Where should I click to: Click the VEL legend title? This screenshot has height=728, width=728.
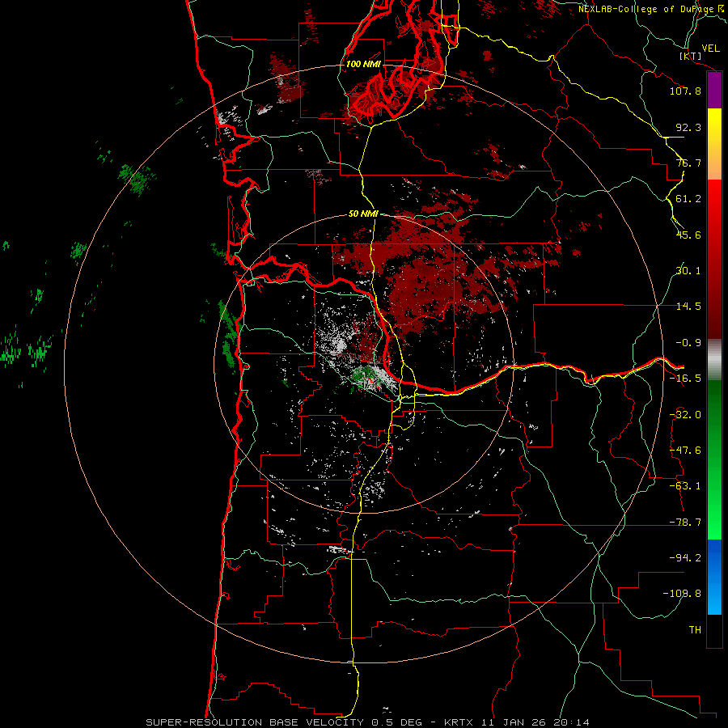click(710, 49)
